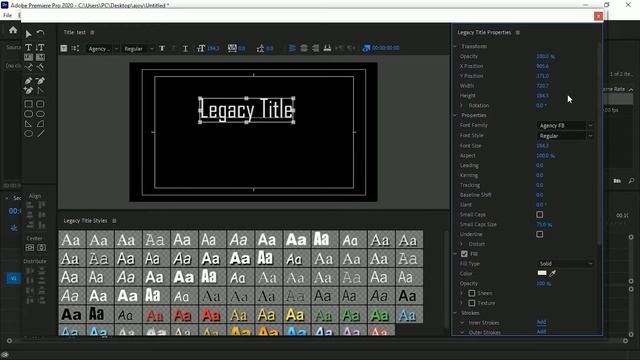This screenshot has height=360, width=640.
Task: Select the Delete Anchor Point tool
Action: click(x=40, y=81)
